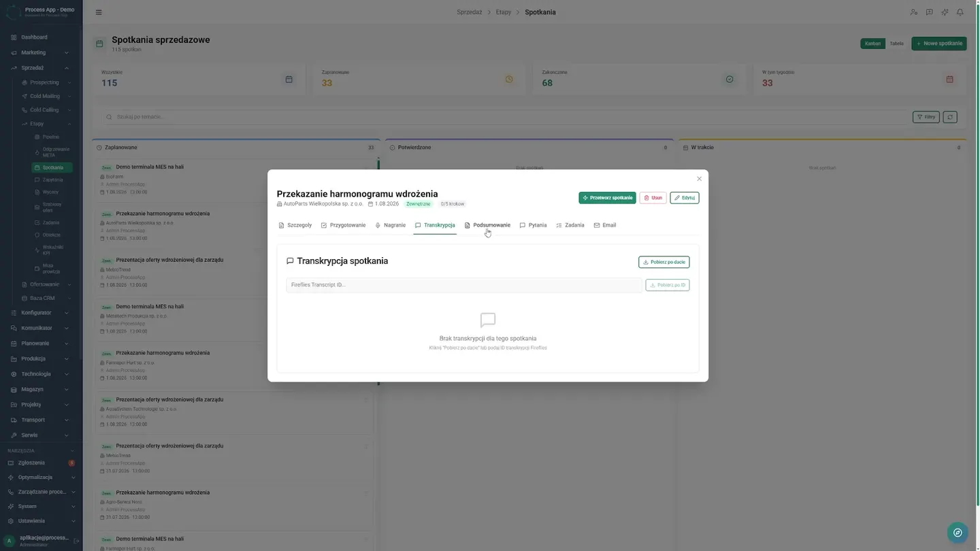Open Prezentacja oferty card for AquaSystem Technologie
The width and height of the screenshot is (980, 551).
(x=233, y=412)
